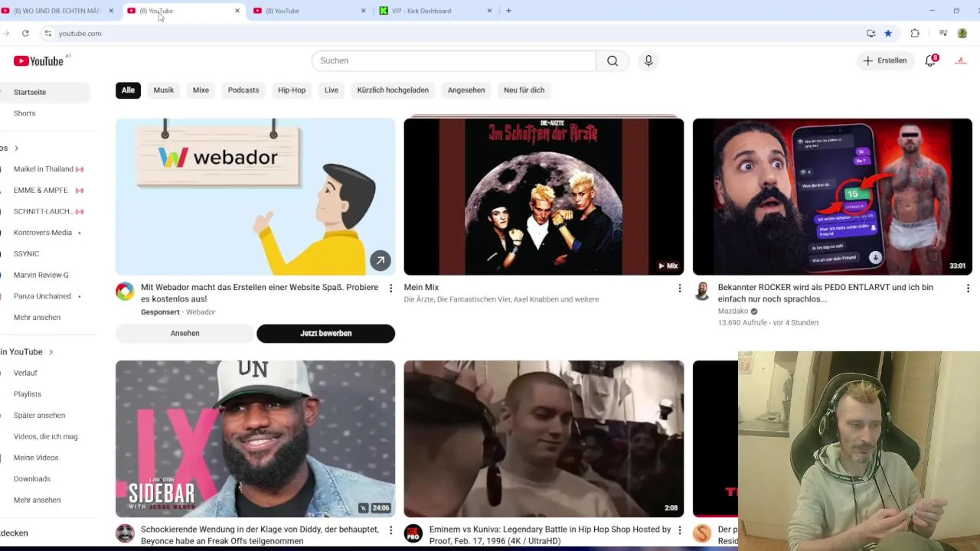Screen dimensions: 980x551
Task: Open three-dot menu for Webador ad
Action: coord(390,289)
